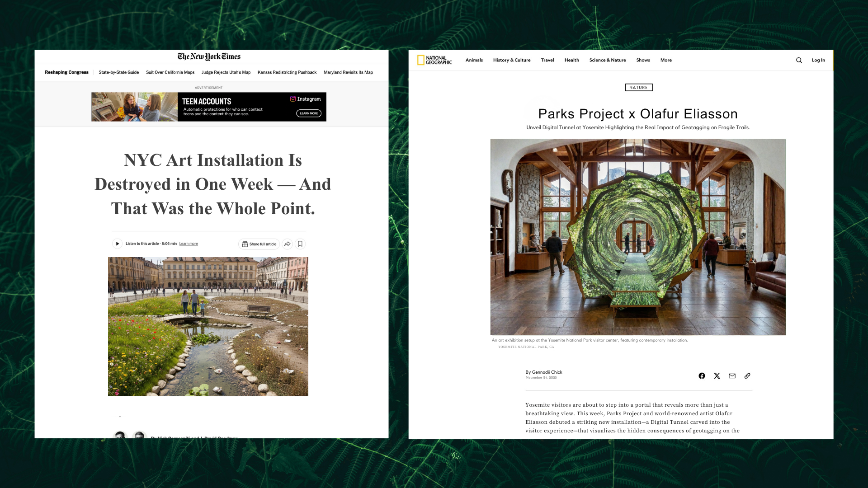Click Share full article button
868x488 pixels.
(x=259, y=244)
